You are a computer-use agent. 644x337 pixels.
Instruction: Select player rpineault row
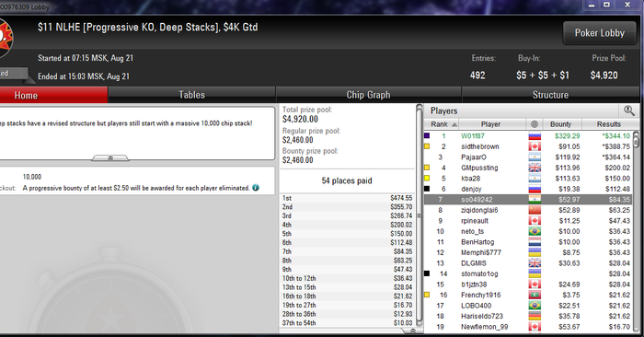529,221
